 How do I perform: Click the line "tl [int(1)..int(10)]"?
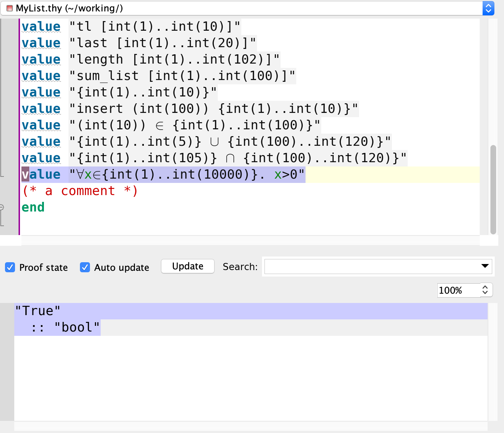pyautogui.click(x=131, y=26)
